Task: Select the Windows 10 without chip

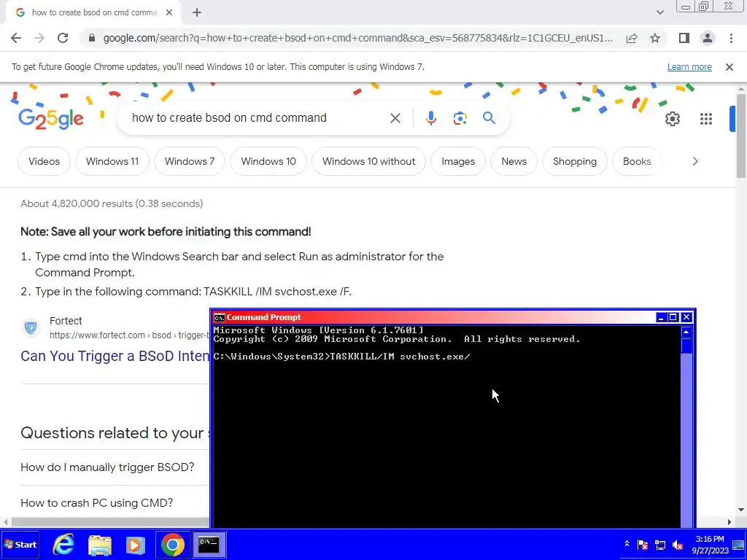Action: (x=368, y=161)
